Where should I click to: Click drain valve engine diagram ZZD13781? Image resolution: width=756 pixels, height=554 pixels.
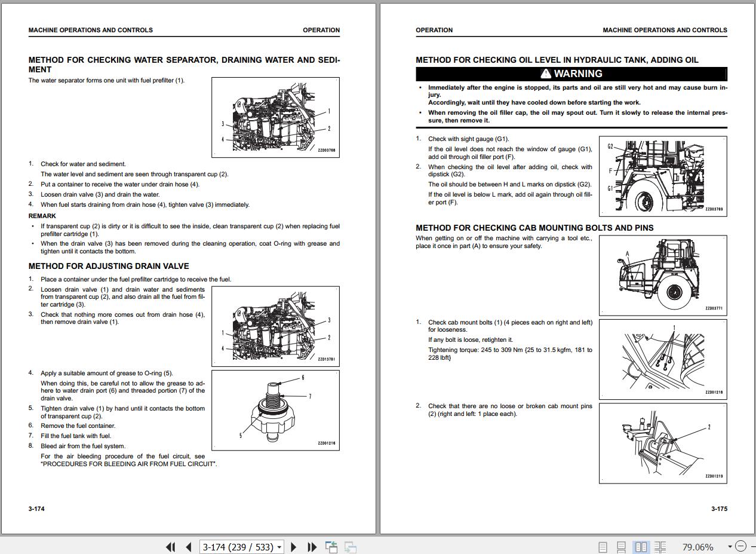coord(275,326)
